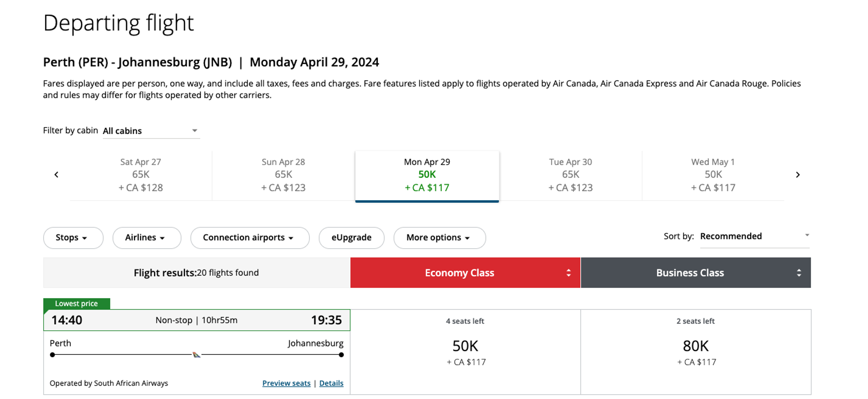Click Economy Class sort arrows icon
This screenshot has height=399, width=868.
point(568,273)
